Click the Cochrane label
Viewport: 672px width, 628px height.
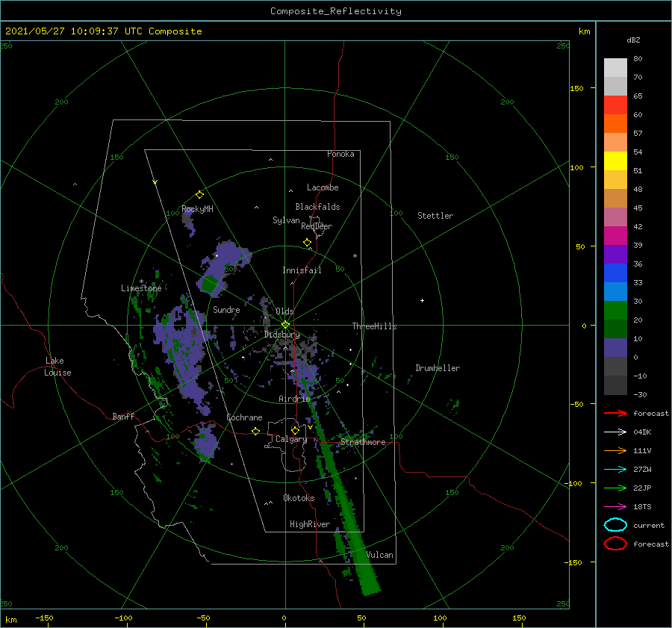coord(244,417)
